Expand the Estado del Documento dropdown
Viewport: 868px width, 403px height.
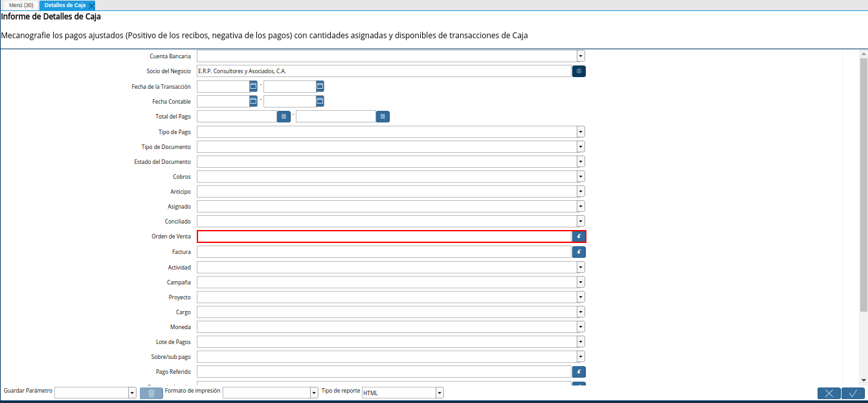(x=581, y=161)
